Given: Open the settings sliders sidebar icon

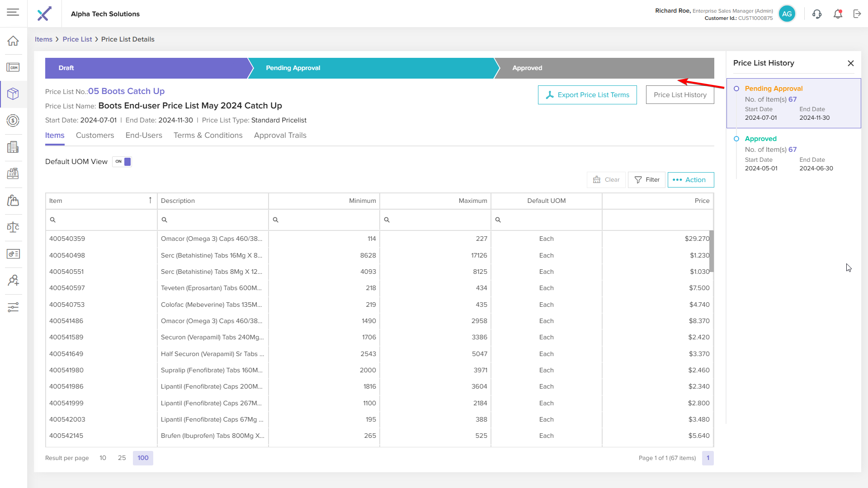Looking at the screenshot, I should click(13, 307).
